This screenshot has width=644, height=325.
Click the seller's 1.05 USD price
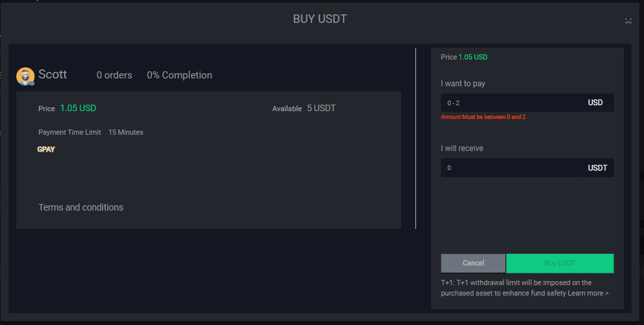pyautogui.click(x=78, y=109)
